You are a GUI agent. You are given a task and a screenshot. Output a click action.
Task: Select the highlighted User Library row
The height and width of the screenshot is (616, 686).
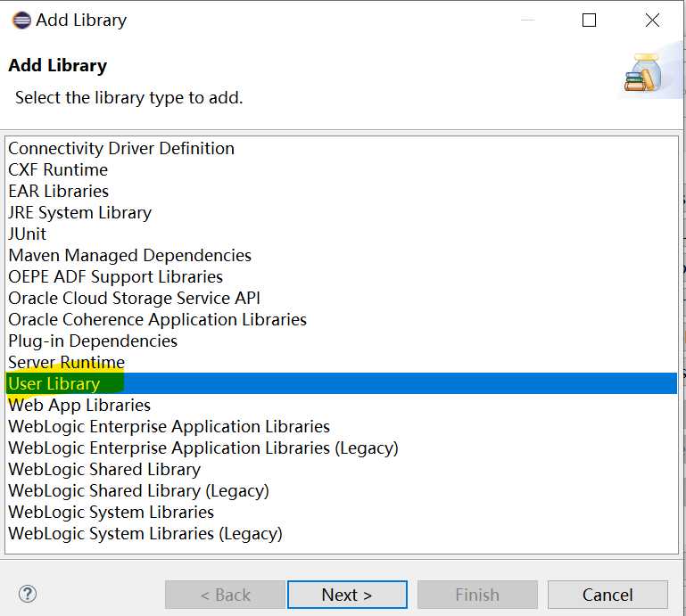(342, 383)
